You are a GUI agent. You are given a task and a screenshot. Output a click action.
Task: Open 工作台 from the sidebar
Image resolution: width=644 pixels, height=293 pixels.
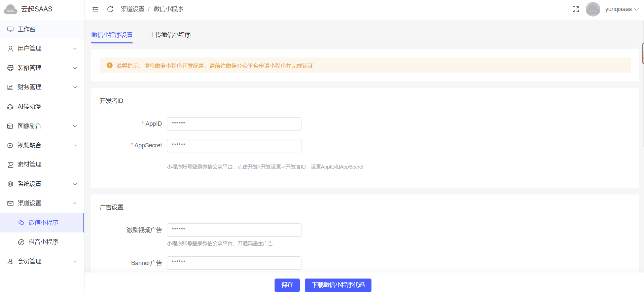[x=27, y=29]
